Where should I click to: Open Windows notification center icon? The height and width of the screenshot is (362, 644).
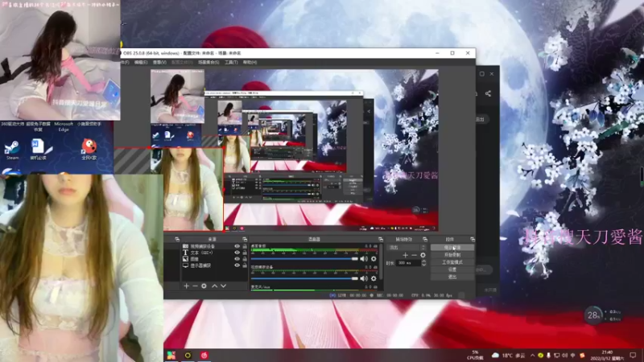click(633, 355)
